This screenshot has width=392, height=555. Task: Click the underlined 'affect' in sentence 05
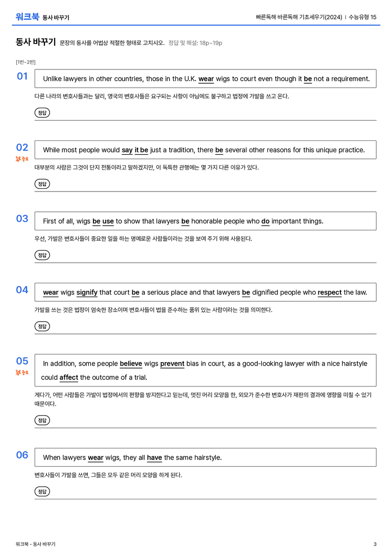coord(68,377)
